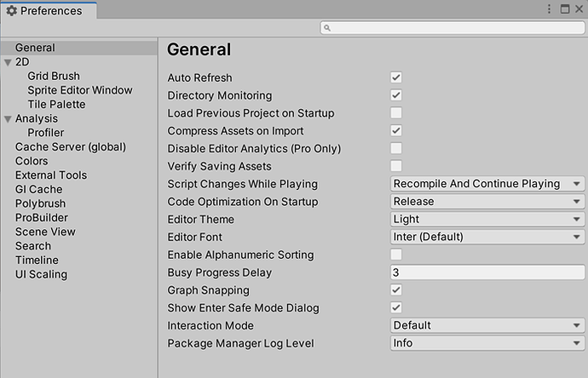Viewport: 588px width, 378px height.
Task: Open the Editor Theme dropdown
Action: [x=487, y=220]
